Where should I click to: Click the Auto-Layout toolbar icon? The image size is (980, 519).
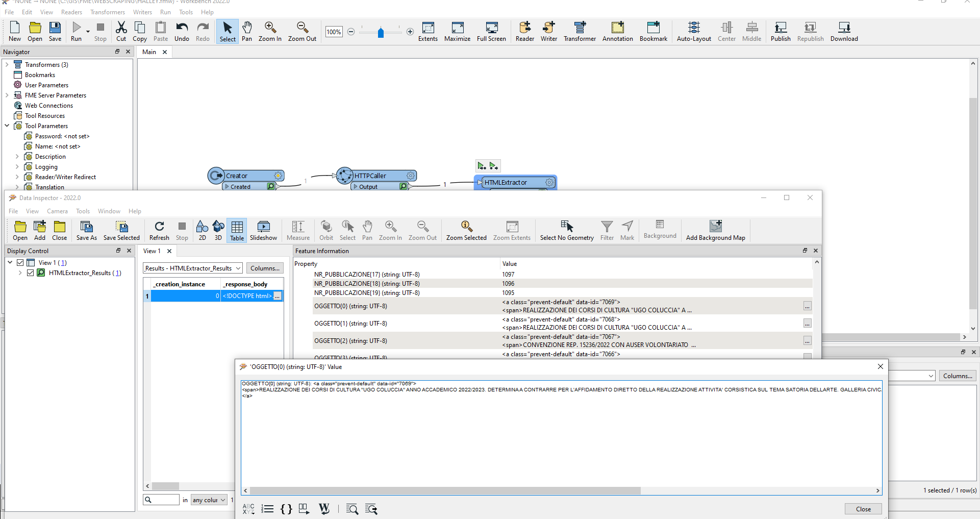[x=694, y=32]
